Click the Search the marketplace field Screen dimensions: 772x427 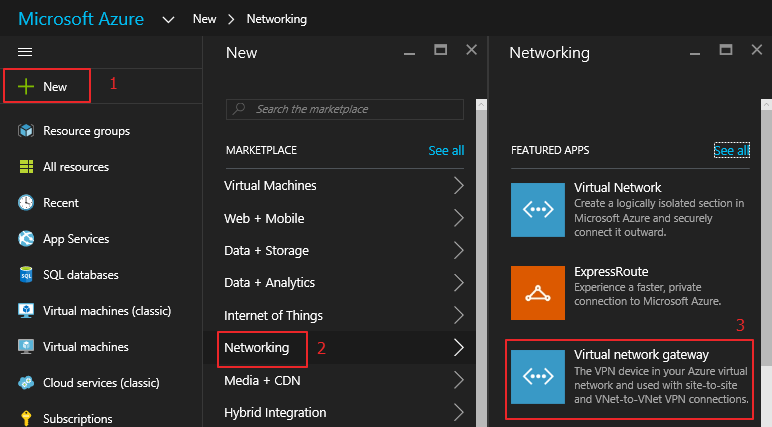[x=345, y=109]
